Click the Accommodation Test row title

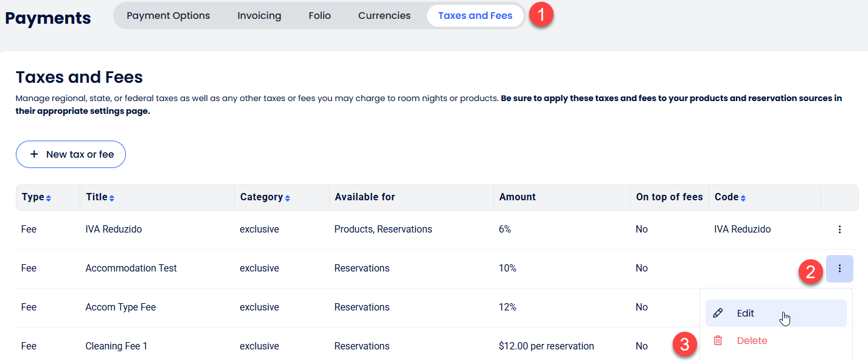pyautogui.click(x=131, y=268)
